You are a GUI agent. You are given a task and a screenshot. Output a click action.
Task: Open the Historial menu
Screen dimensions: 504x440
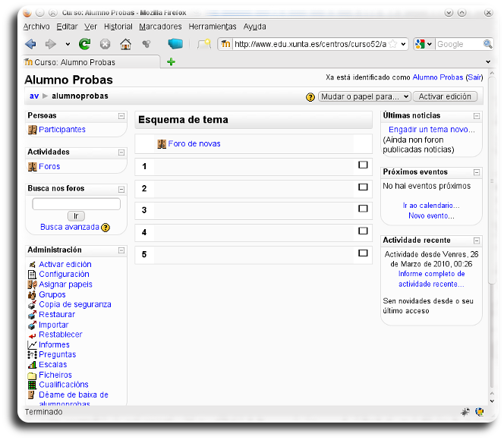coord(118,27)
